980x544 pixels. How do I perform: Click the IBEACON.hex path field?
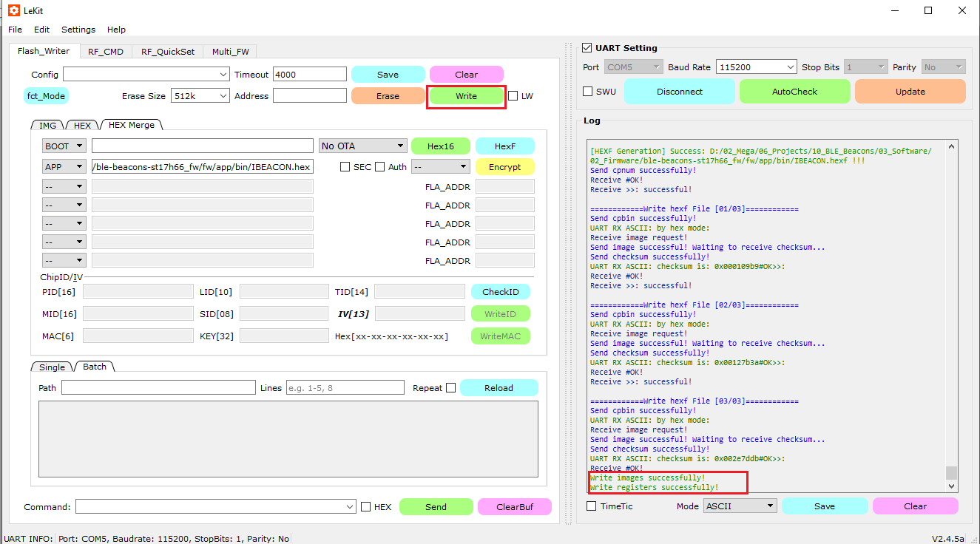203,167
